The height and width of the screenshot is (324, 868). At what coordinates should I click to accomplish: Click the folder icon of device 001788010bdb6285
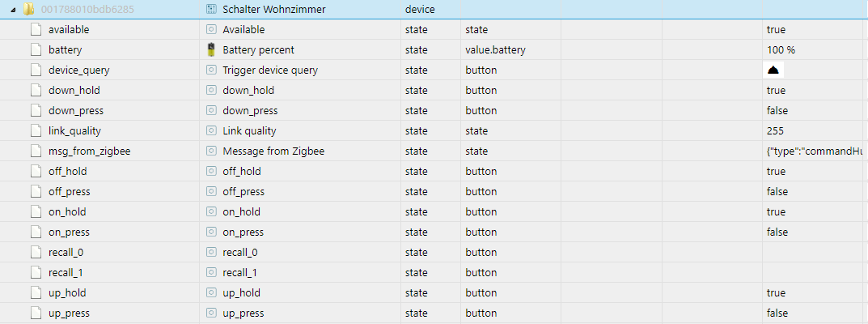tap(29, 10)
